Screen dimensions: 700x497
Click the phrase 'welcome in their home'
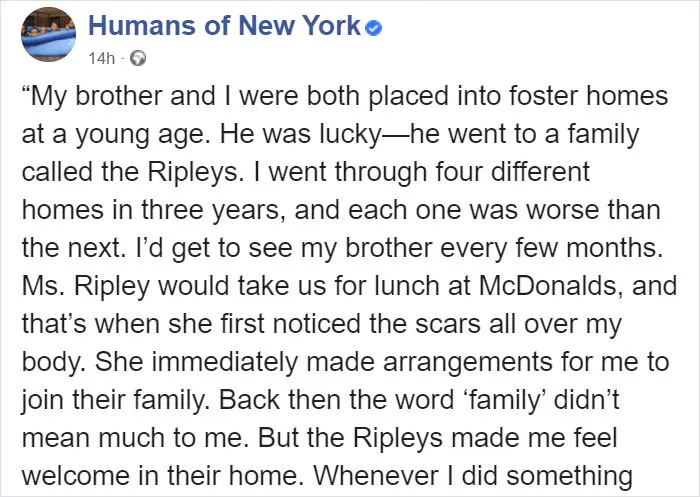(x=160, y=476)
